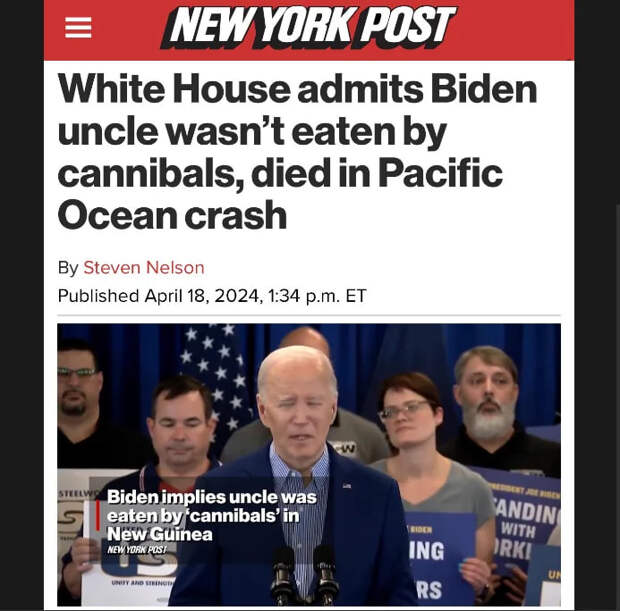Click the American flag in the video frame
620x611 pixels.
[x=217, y=386]
